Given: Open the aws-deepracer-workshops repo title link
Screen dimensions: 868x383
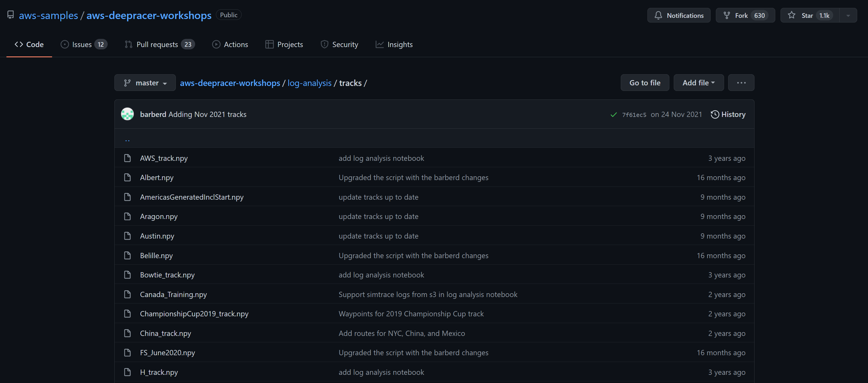Looking at the screenshot, I should pos(149,15).
